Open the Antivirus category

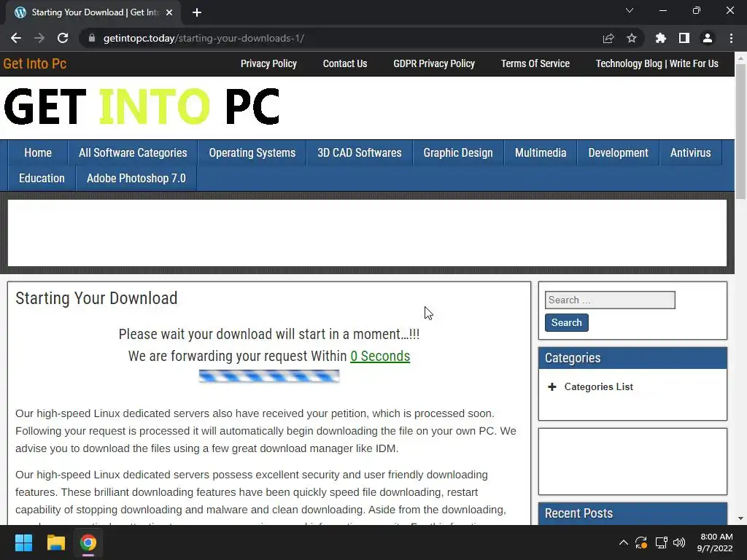(x=690, y=153)
